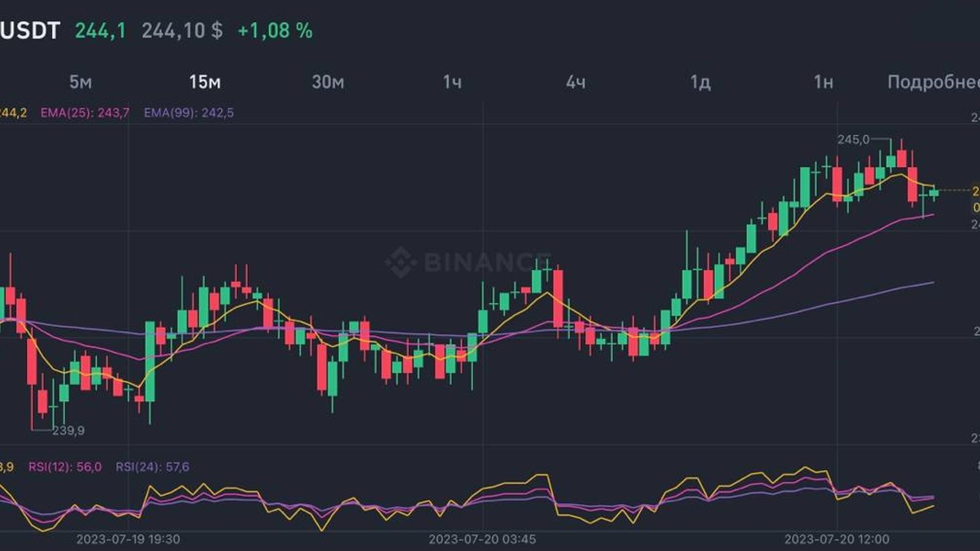This screenshot has height=551, width=980.
Task: Click the RSI(24): 57,6 indicator label
Action: [x=152, y=467]
